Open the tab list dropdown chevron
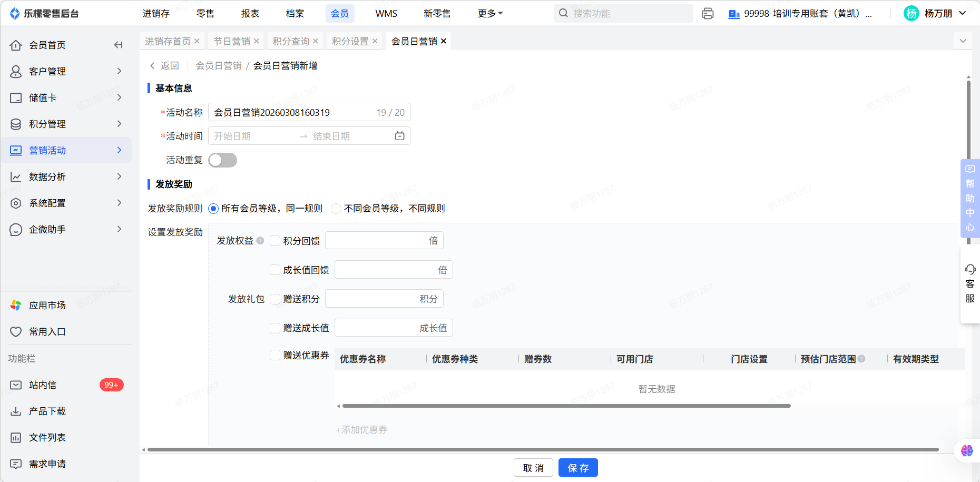980x482 pixels. click(963, 41)
